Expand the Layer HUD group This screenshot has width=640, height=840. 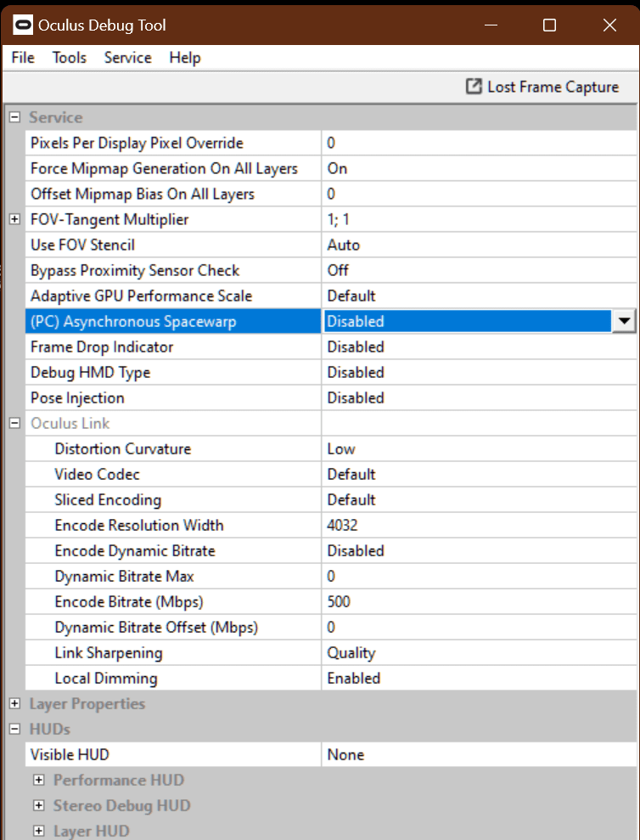coord(38,831)
